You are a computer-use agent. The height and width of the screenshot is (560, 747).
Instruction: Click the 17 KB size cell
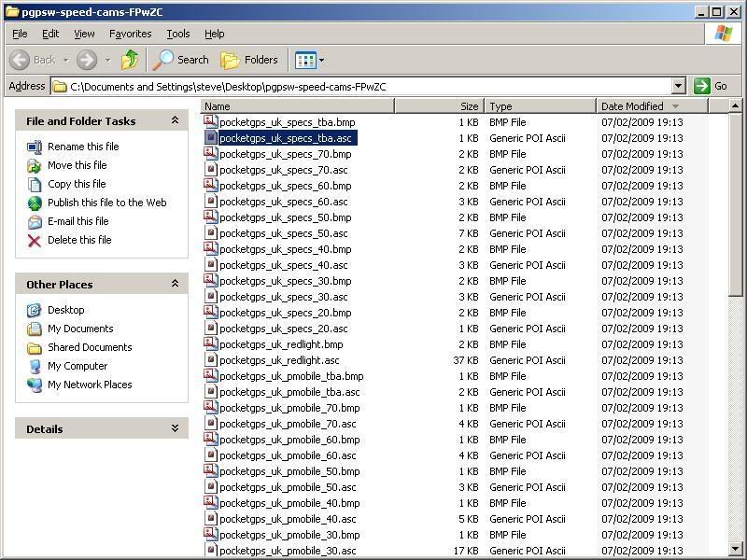tap(466, 551)
